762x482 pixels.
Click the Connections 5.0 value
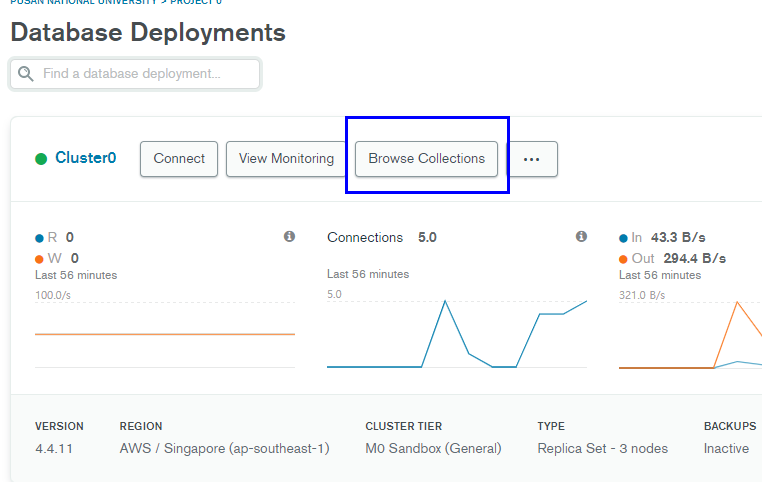click(427, 238)
